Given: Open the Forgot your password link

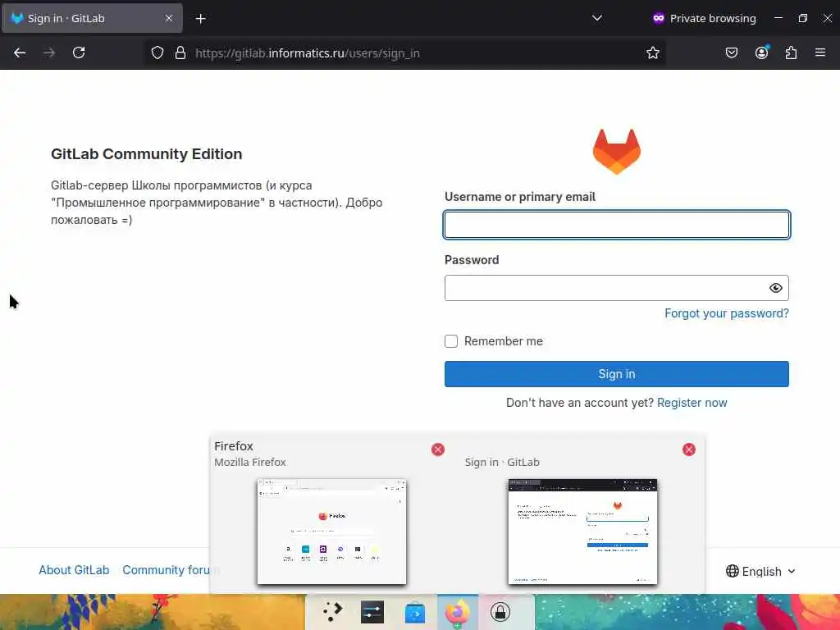Looking at the screenshot, I should coord(727,313).
